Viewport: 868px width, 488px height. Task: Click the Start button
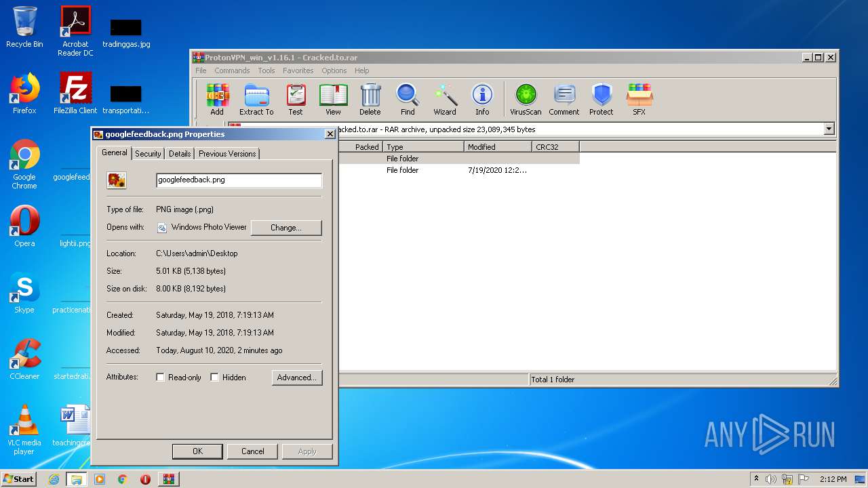(18, 479)
